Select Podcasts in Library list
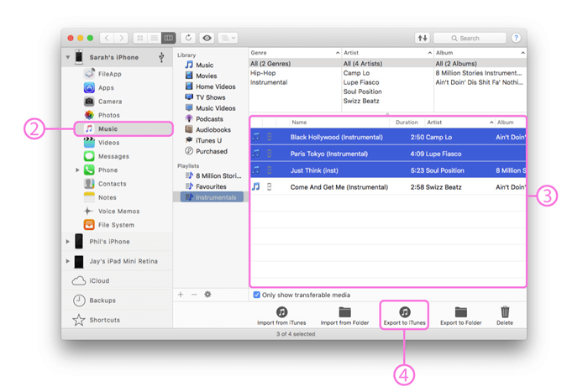Screen dimensions: 588x392 tap(204, 119)
